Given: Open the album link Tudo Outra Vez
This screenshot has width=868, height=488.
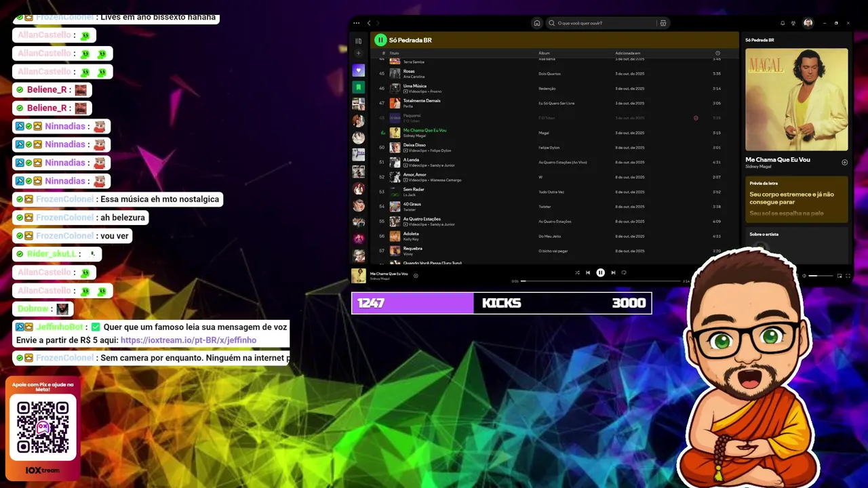Looking at the screenshot, I should pyautogui.click(x=551, y=192).
